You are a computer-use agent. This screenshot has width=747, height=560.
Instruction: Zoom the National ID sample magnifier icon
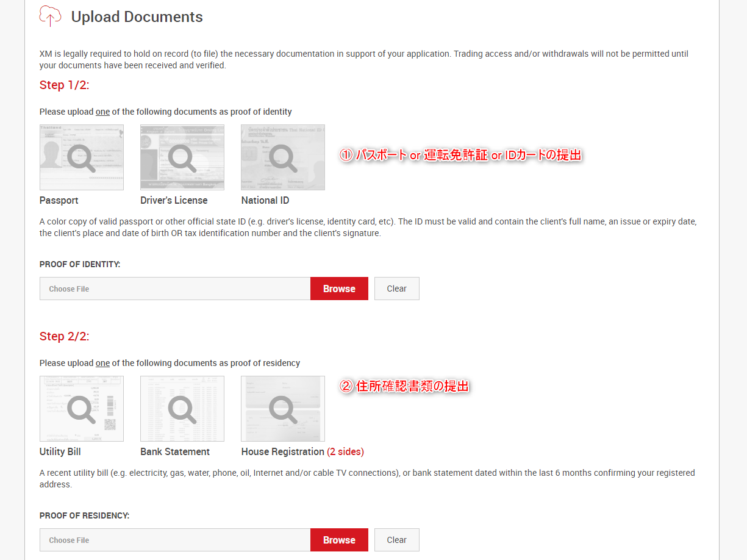(x=283, y=157)
